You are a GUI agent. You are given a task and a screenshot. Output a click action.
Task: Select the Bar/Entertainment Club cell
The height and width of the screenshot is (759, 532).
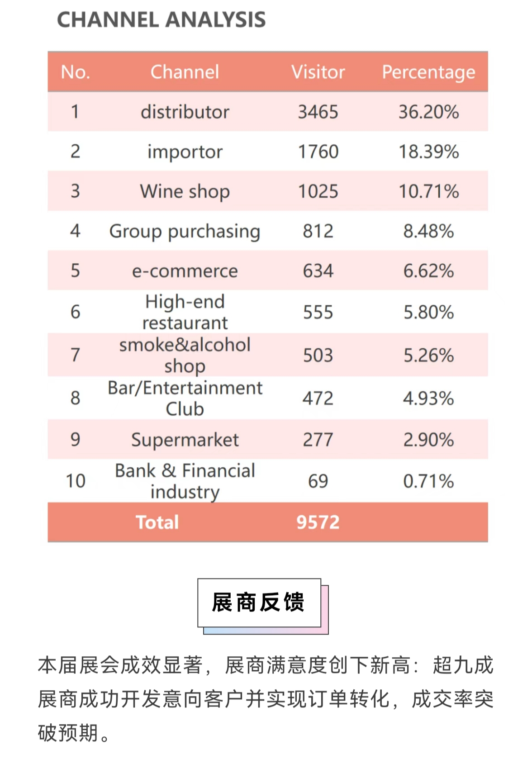(x=185, y=398)
